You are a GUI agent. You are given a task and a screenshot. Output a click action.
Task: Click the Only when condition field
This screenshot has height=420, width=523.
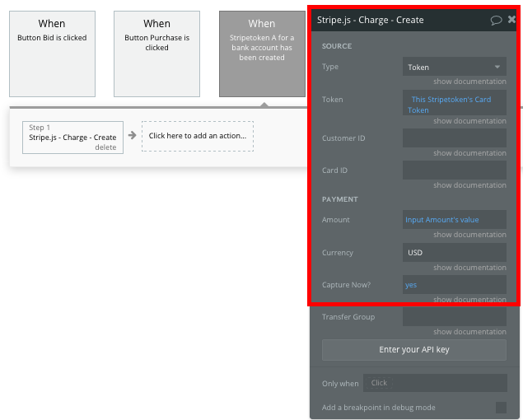(435, 383)
